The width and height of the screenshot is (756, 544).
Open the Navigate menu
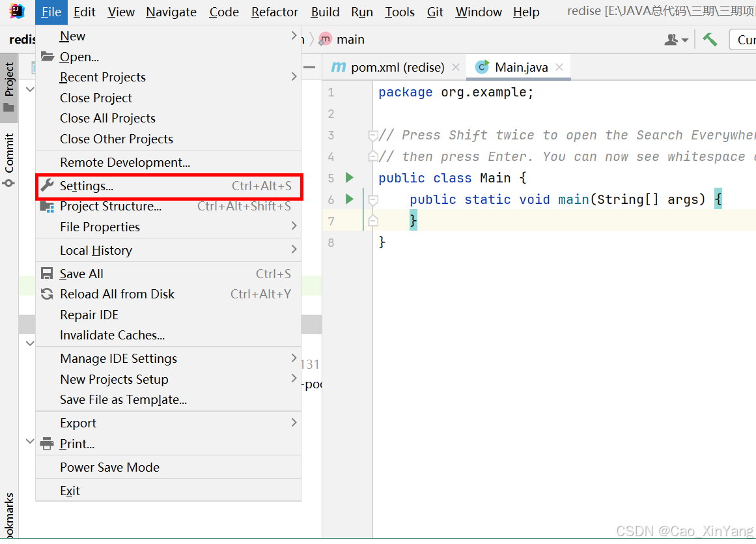[x=171, y=12]
